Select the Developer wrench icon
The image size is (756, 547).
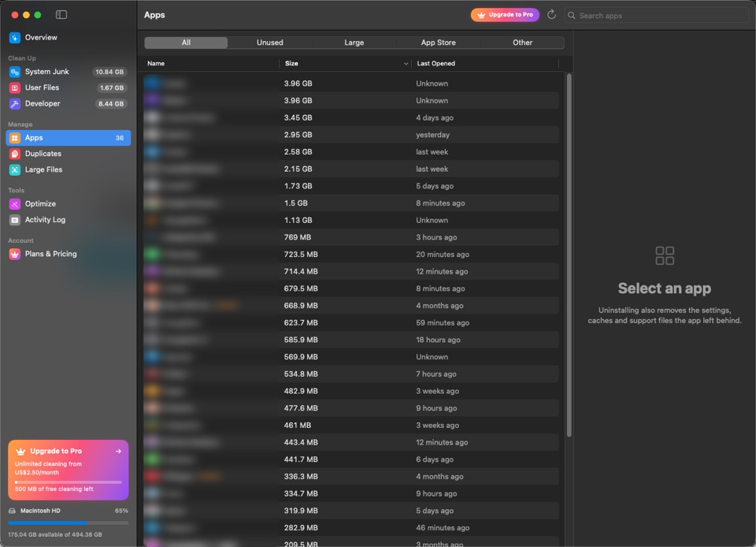click(x=15, y=104)
